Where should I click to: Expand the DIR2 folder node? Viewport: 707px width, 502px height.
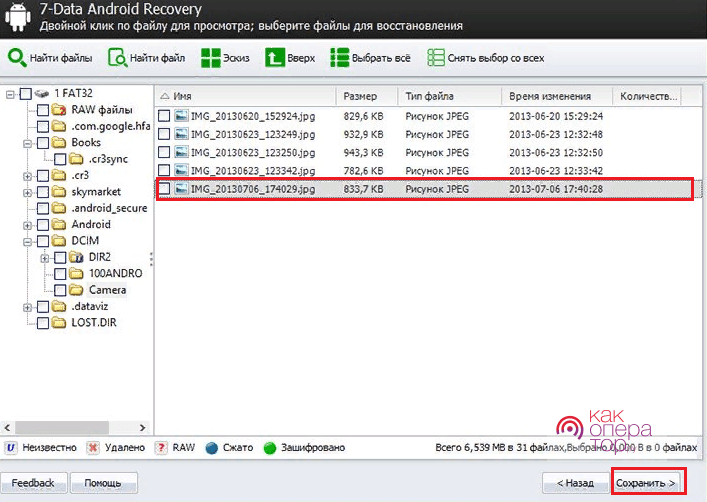pyautogui.click(x=45, y=258)
